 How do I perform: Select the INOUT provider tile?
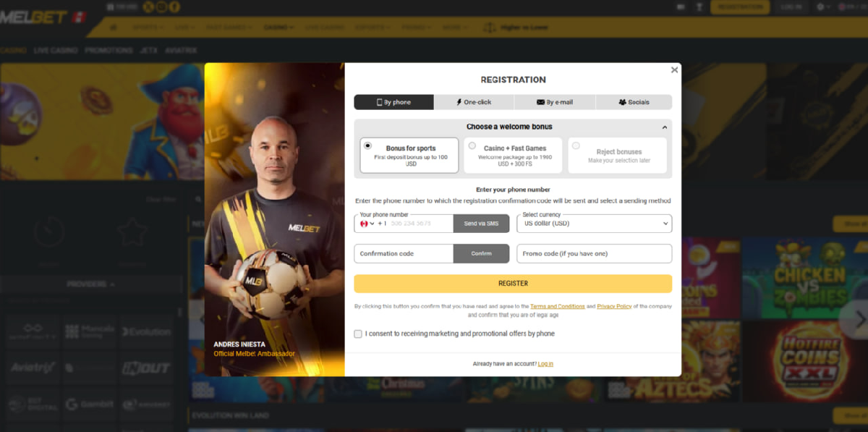coord(146,368)
